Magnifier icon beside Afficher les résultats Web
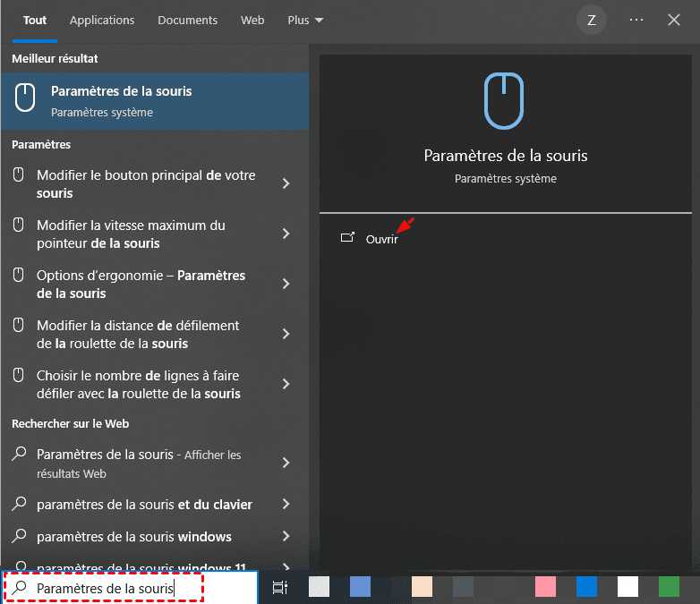 [x=19, y=454]
